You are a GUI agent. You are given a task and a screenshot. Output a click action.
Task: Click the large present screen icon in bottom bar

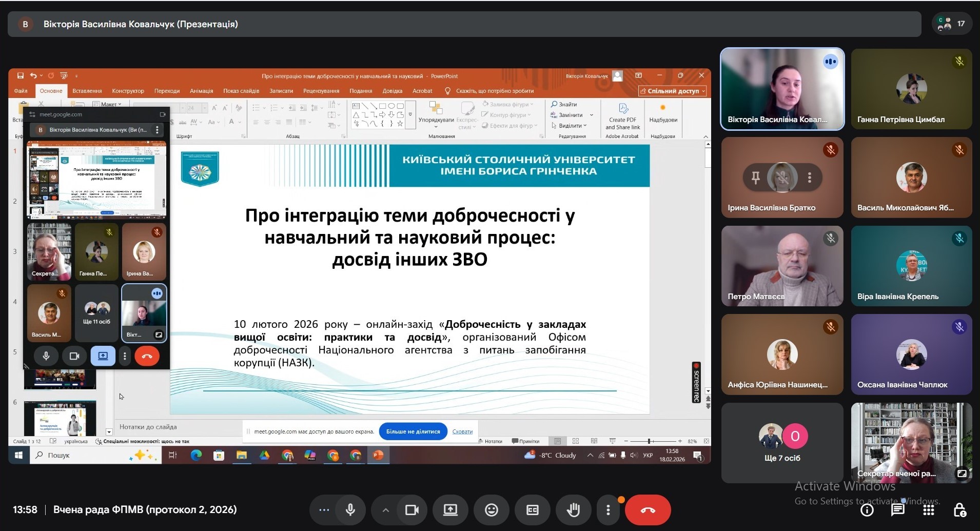pyautogui.click(x=450, y=510)
